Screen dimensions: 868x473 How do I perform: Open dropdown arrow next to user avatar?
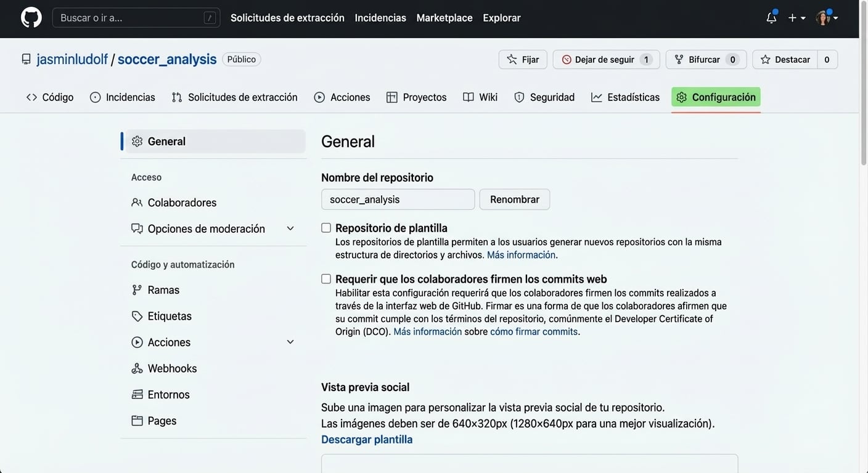[835, 18]
